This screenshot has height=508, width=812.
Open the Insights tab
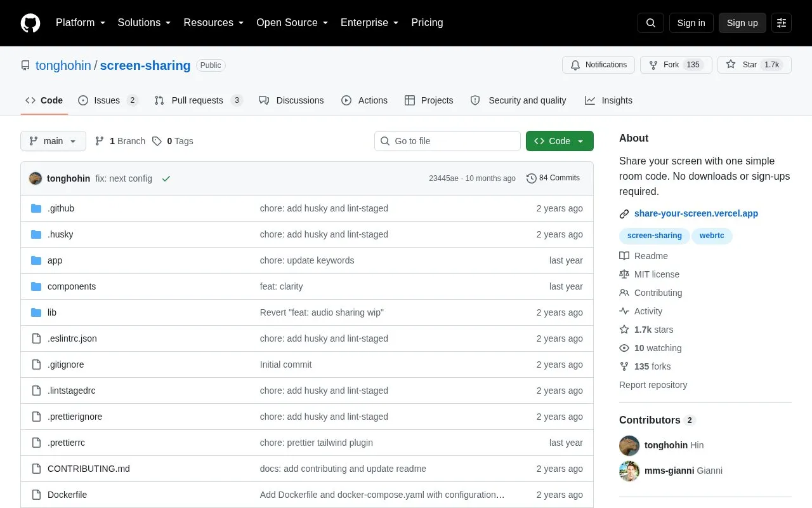(x=608, y=100)
